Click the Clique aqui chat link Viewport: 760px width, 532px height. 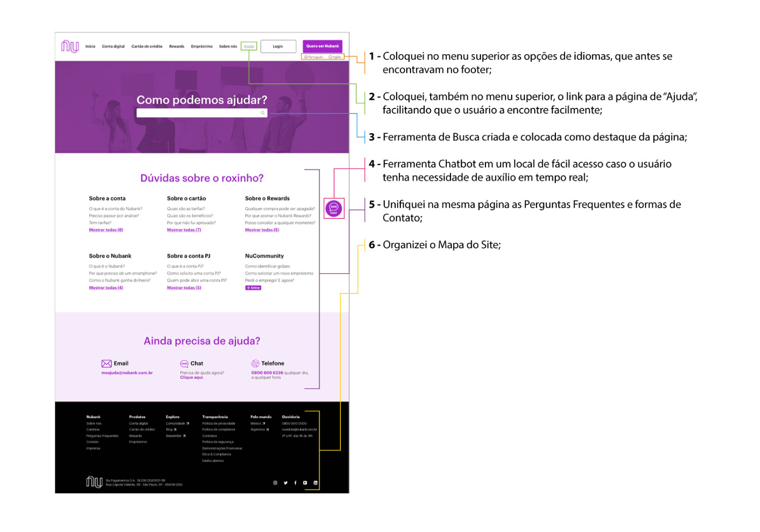pos(192,377)
